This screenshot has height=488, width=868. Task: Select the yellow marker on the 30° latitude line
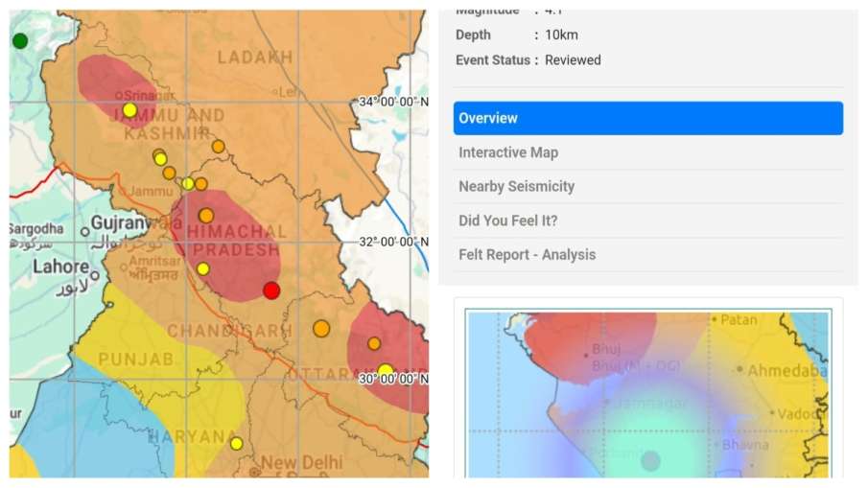click(x=386, y=371)
